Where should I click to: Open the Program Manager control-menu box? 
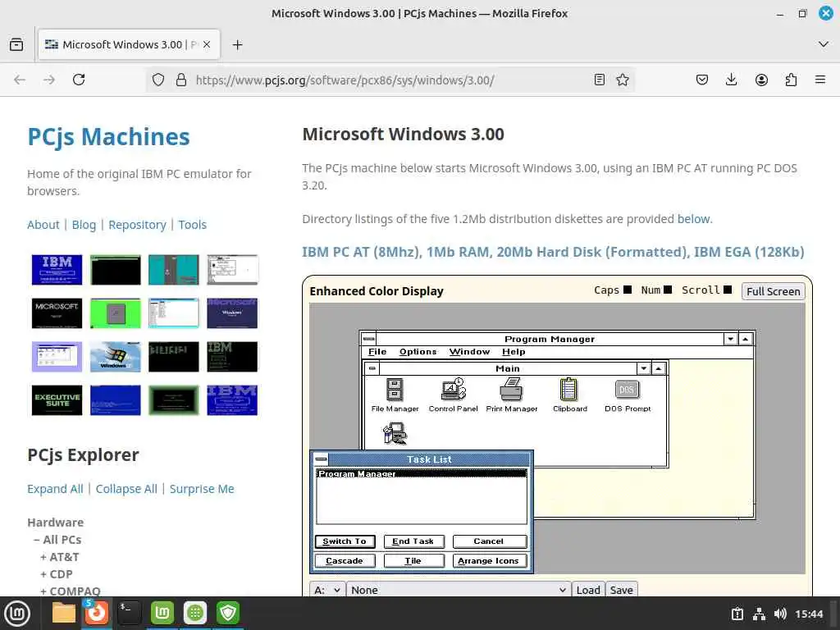pos(368,339)
